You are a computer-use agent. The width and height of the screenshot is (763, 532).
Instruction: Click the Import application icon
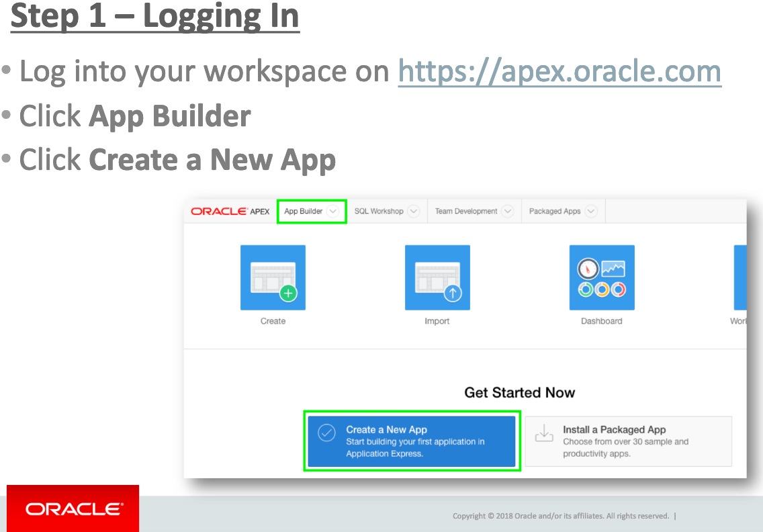point(437,277)
